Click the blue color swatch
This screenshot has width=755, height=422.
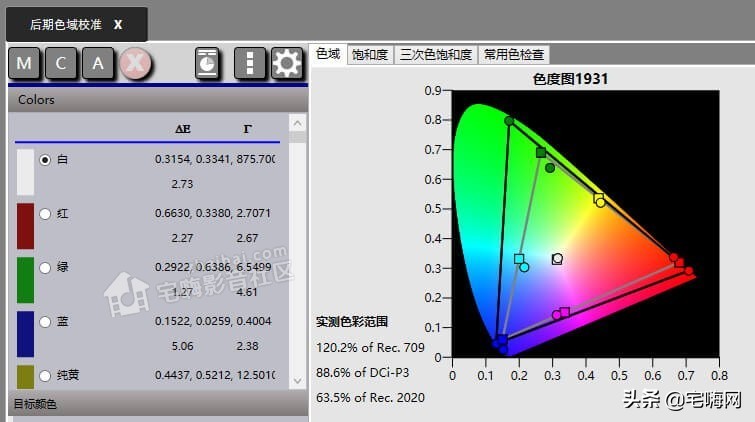pyautogui.click(x=26, y=334)
